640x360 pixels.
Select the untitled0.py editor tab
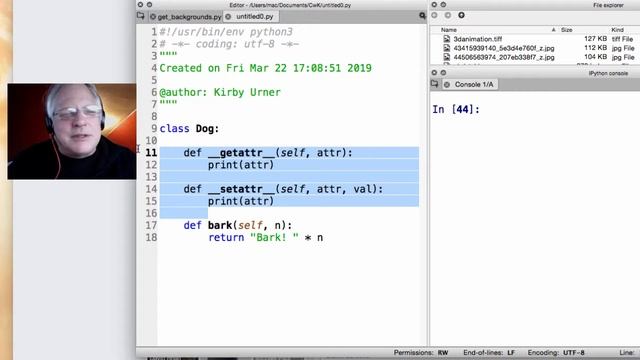pos(255,16)
